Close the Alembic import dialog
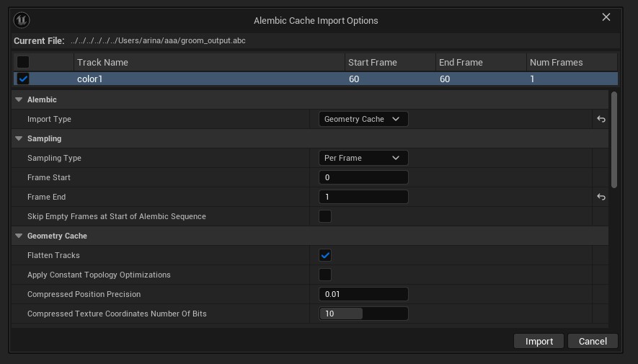The height and width of the screenshot is (364, 638). pos(606,17)
